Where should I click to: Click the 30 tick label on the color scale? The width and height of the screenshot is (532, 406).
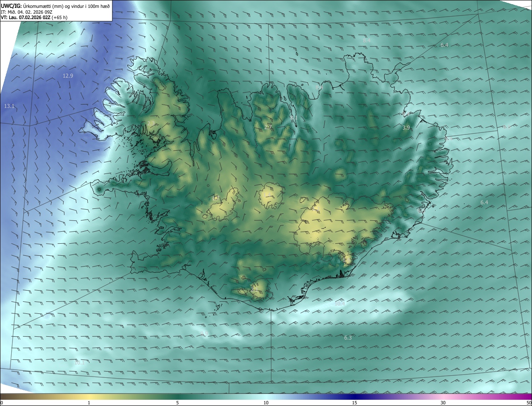tap(443, 403)
